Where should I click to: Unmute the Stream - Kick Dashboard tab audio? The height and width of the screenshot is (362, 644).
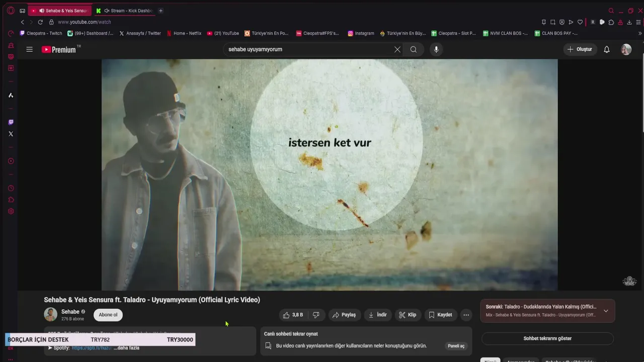pyautogui.click(x=107, y=11)
